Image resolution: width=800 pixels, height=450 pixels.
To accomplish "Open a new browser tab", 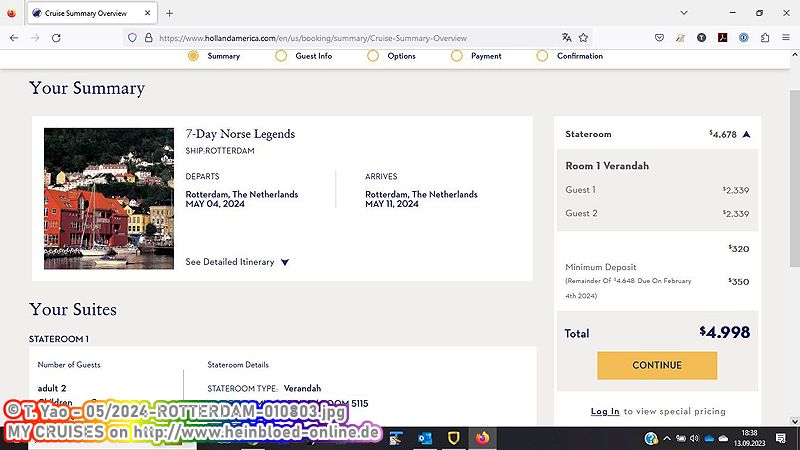I will pyautogui.click(x=169, y=13).
